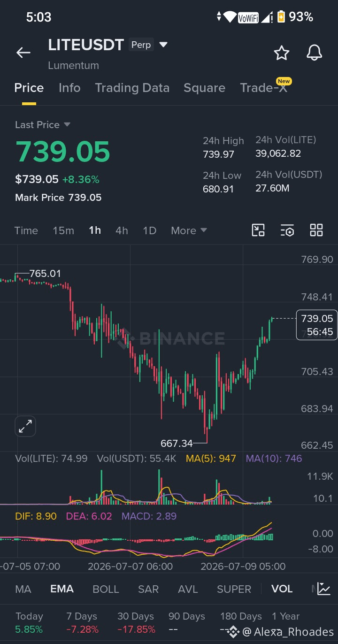Tap the 765.01 high marker on chart
338x644 pixels.
click(x=45, y=273)
